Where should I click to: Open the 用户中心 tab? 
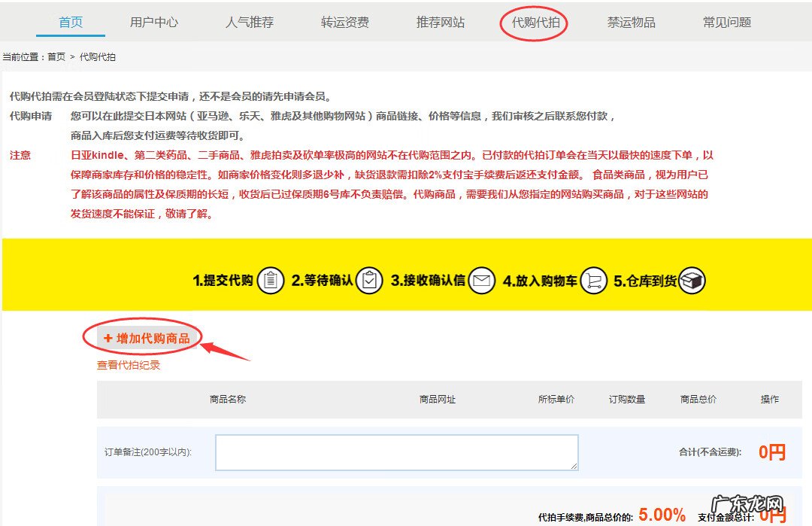pyautogui.click(x=154, y=22)
